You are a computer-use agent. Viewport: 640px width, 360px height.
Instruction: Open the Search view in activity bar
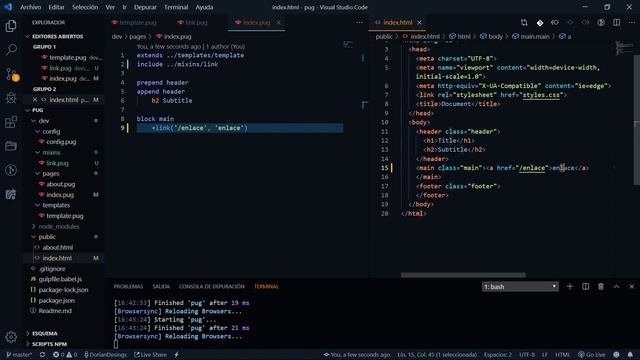tap(11, 50)
